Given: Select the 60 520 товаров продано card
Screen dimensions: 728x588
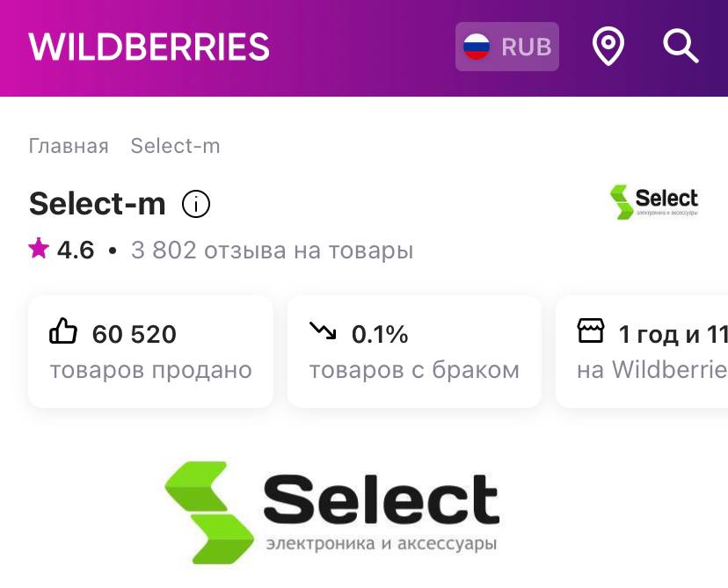Looking at the screenshot, I should (150, 352).
